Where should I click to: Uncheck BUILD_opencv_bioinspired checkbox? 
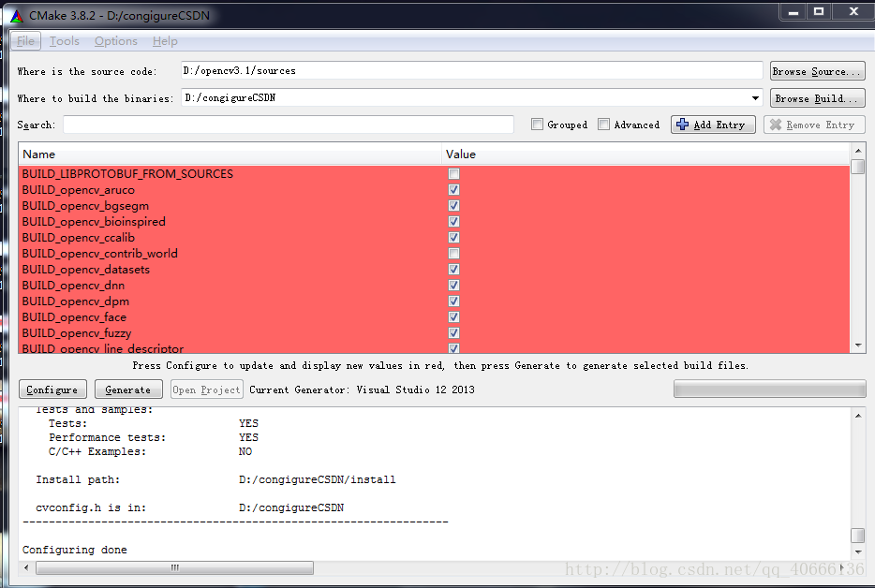(453, 222)
